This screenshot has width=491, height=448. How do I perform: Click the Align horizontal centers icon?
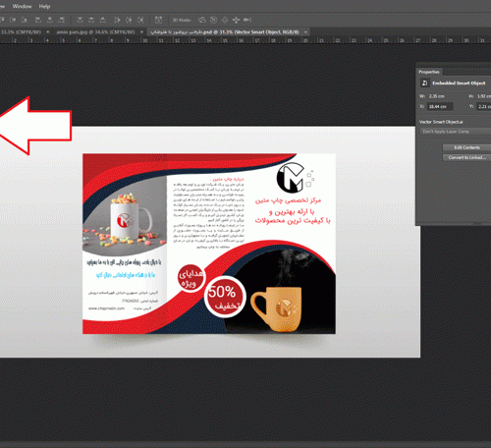click(x=50, y=20)
